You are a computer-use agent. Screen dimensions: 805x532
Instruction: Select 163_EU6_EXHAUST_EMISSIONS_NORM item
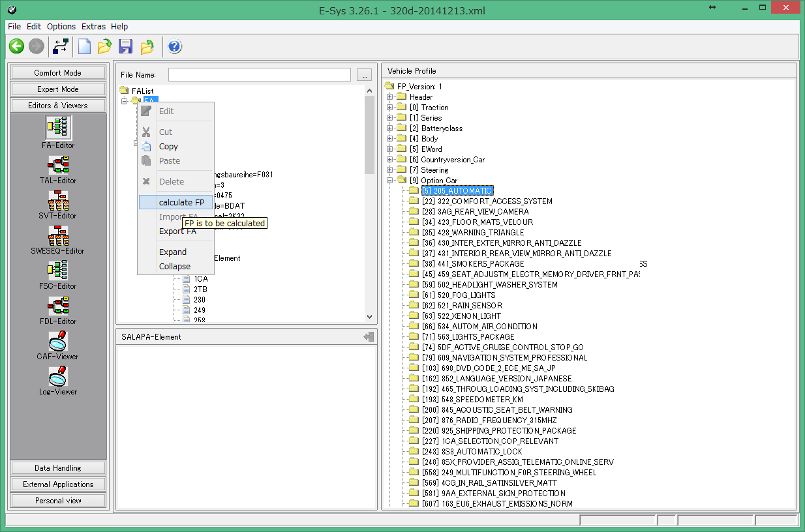[x=497, y=504]
